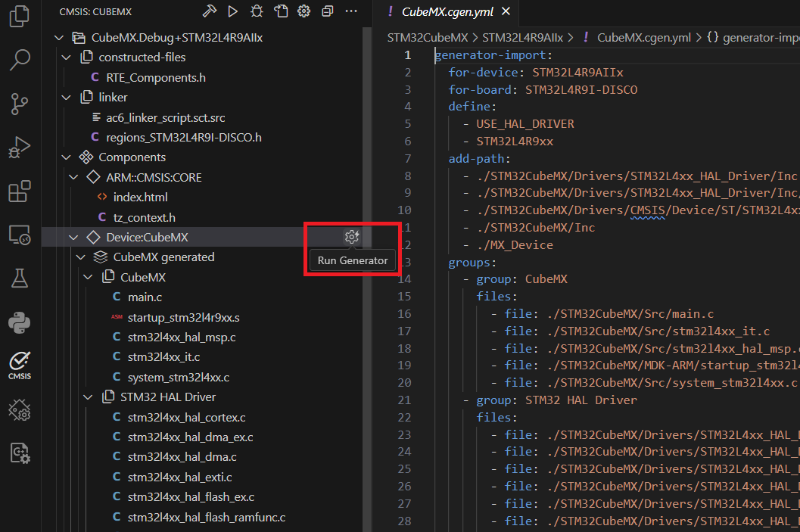
Task: Run the project with play icon
Action: (x=232, y=11)
